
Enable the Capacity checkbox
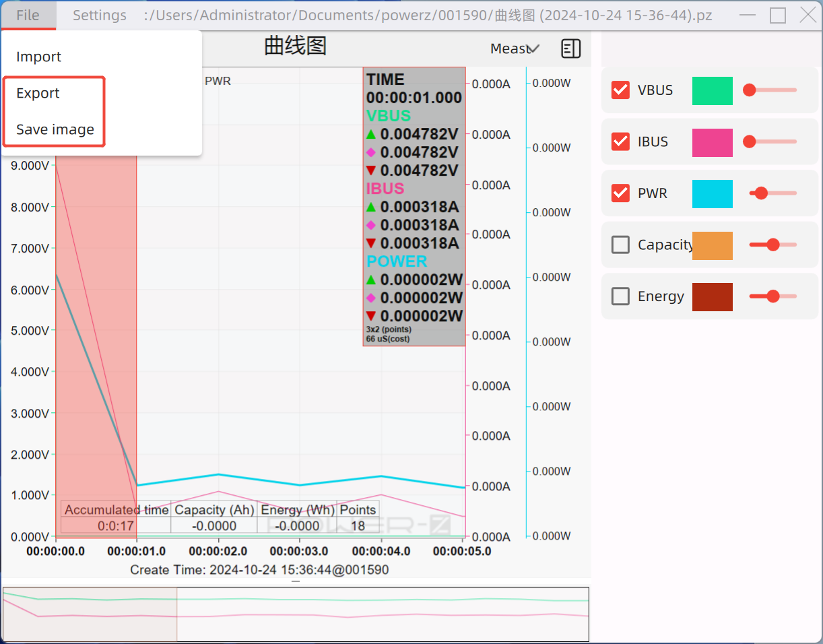pos(620,245)
